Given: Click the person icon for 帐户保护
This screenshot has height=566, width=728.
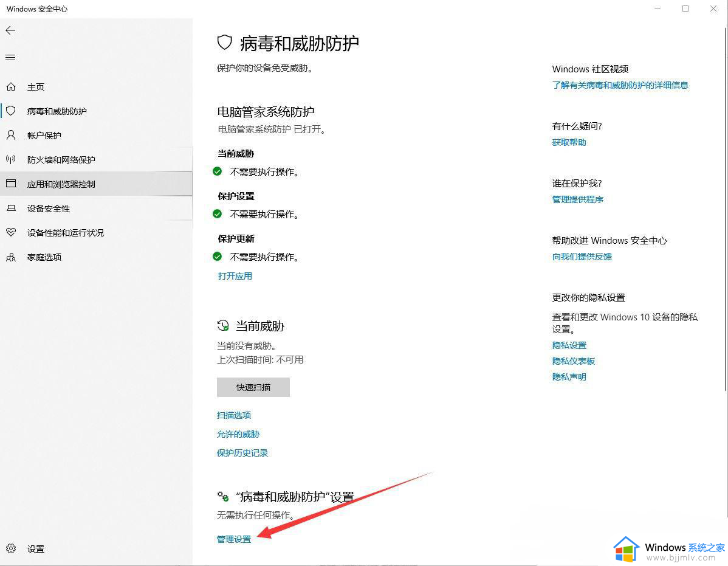Looking at the screenshot, I should (x=11, y=135).
